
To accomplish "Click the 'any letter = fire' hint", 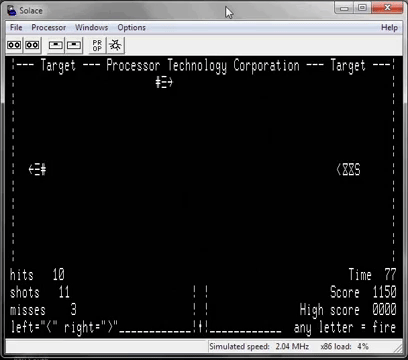I will click(x=345, y=327).
